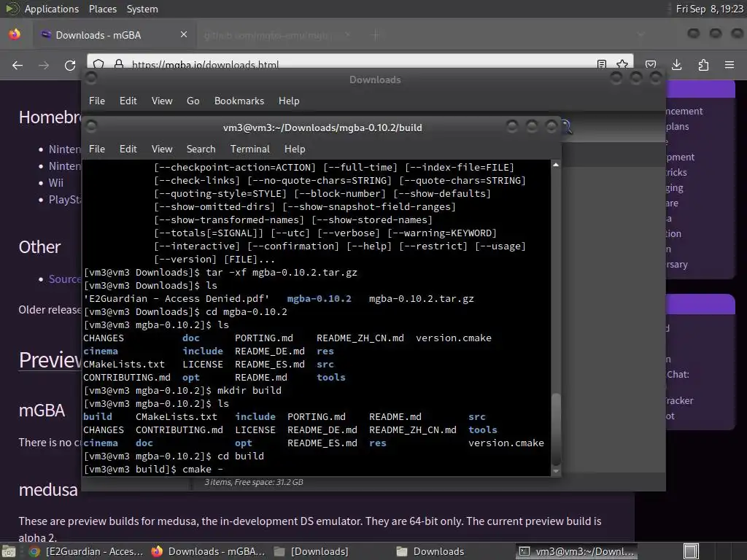Open Bookmarks menu of Downloads file manager
The height and width of the screenshot is (560, 747).
239,101
